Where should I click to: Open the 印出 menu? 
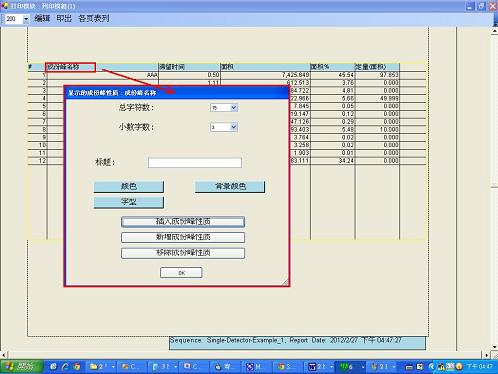(x=64, y=19)
